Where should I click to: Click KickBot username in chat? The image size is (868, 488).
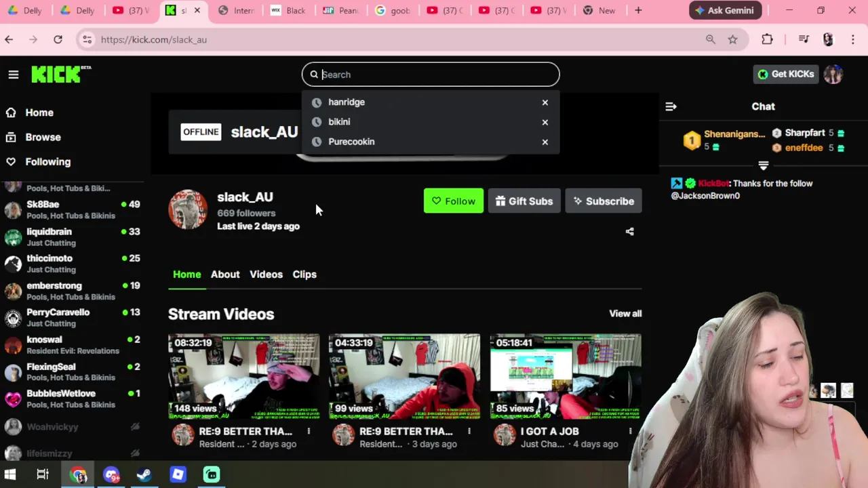pyautogui.click(x=714, y=184)
